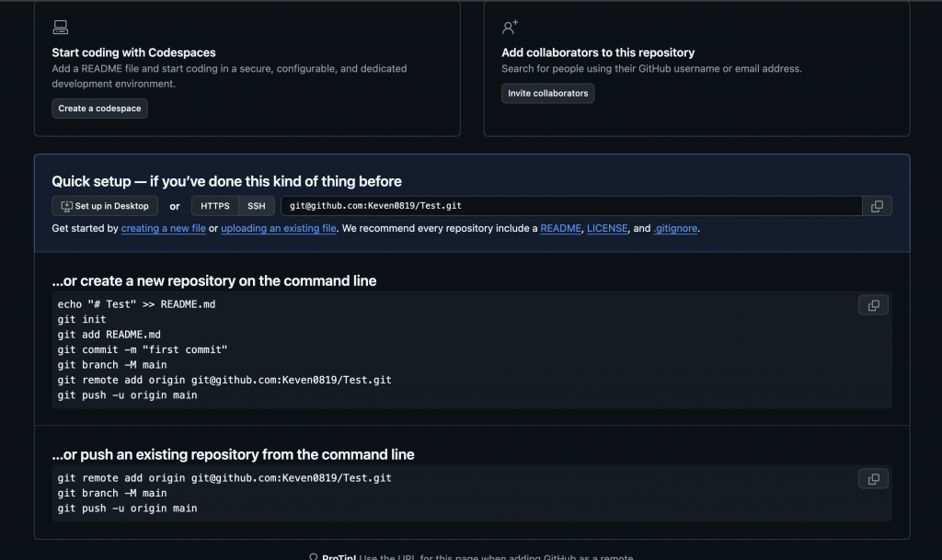Click the add collaborator person icon

pyautogui.click(x=510, y=27)
